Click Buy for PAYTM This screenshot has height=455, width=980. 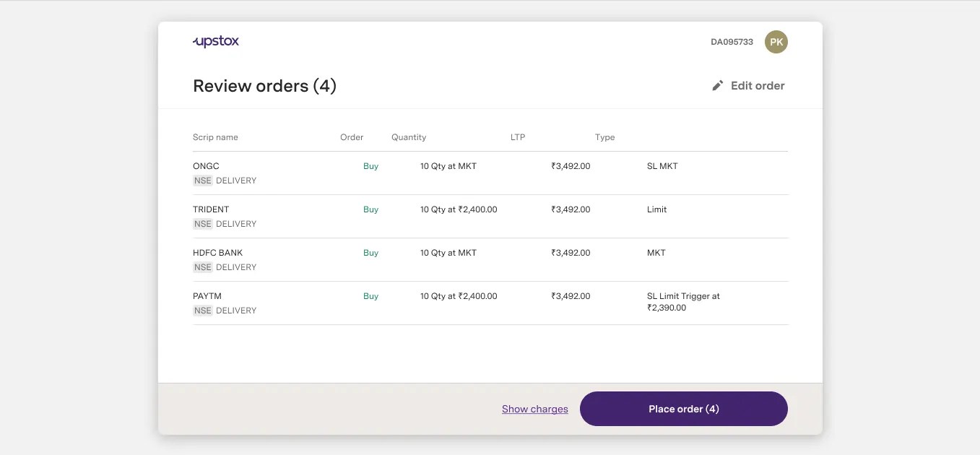pyautogui.click(x=370, y=295)
